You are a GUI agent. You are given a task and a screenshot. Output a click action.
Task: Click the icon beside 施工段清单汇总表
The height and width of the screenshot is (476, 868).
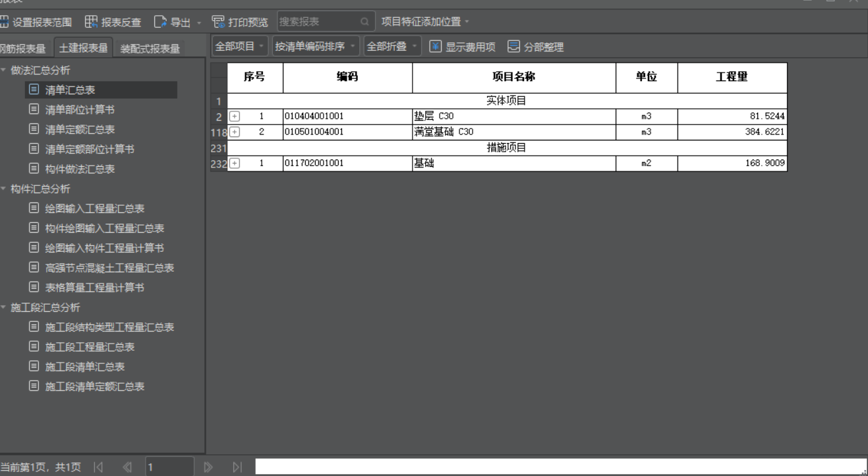point(34,367)
